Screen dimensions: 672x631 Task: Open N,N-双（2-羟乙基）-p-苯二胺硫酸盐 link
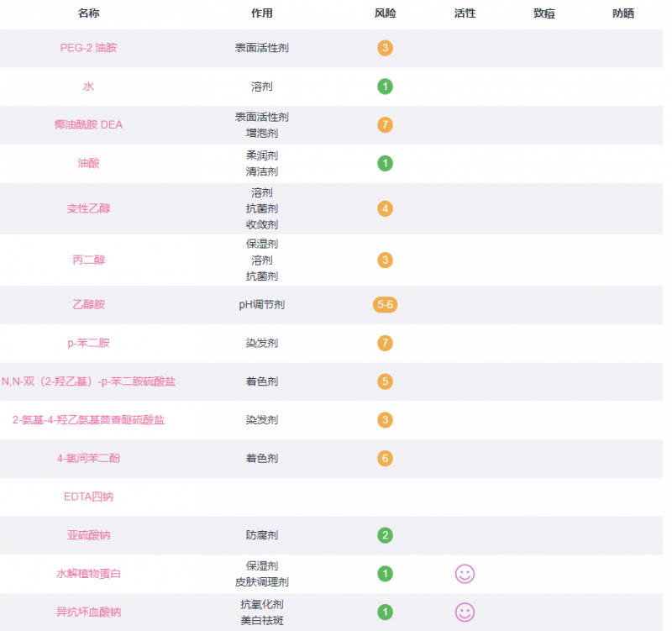[x=88, y=381]
